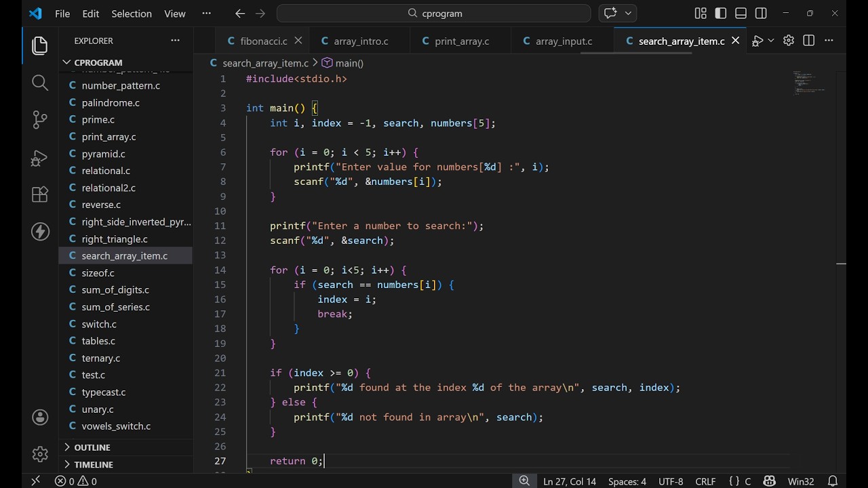Open prime.c in the explorer
The image size is (868, 488).
coord(126,119)
